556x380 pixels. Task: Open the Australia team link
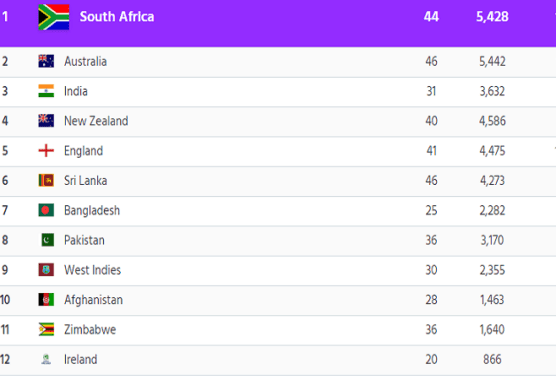click(x=85, y=61)
